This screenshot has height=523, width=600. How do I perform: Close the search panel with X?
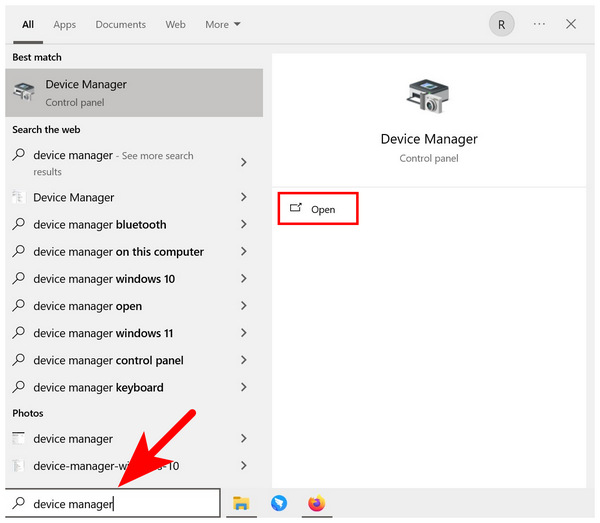tap(571, 24)
